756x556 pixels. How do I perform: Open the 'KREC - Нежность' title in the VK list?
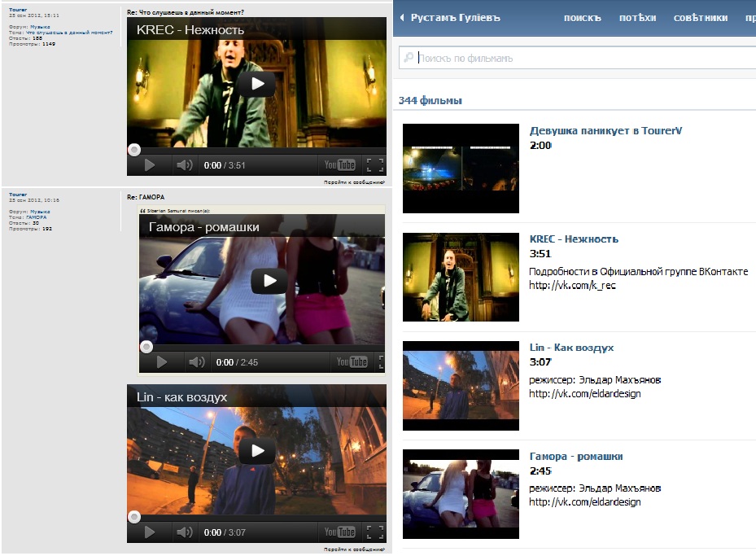(574, 239)
